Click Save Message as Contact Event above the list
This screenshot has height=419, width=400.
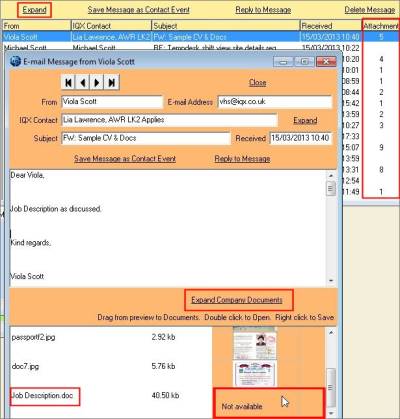[139, 10]
